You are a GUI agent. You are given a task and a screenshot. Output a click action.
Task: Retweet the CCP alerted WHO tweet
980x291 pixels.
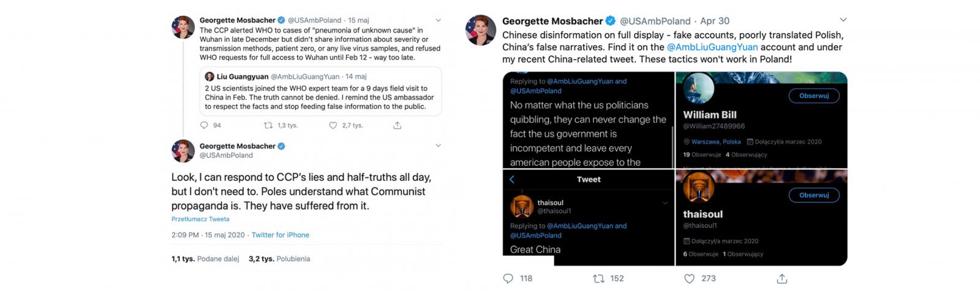click(268, 126)
